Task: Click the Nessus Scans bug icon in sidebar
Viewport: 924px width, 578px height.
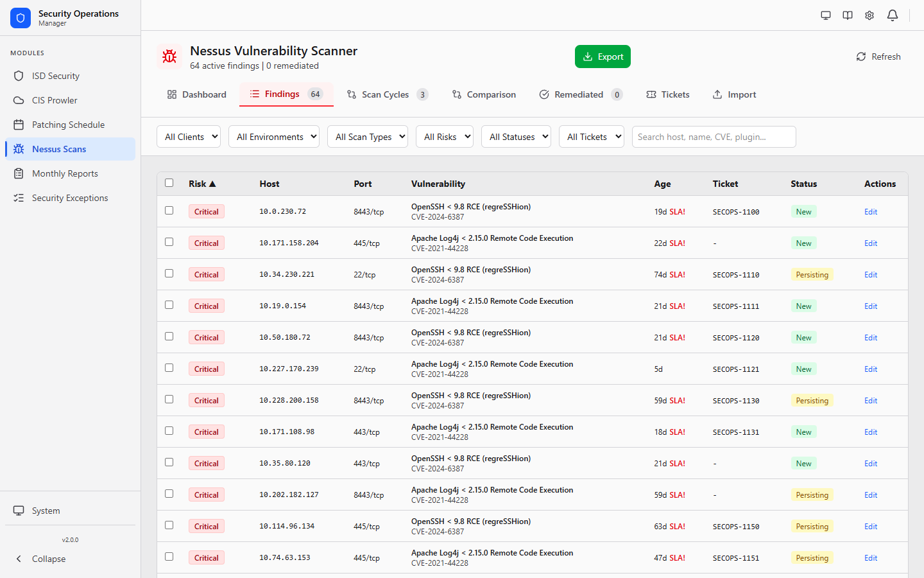Action: (x=19, y=149)
